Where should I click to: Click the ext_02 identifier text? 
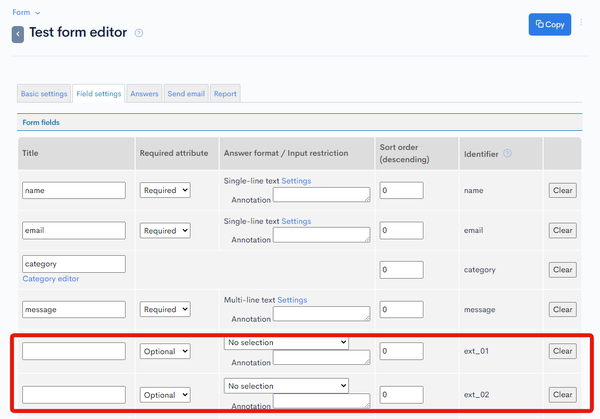click(476, 395)
